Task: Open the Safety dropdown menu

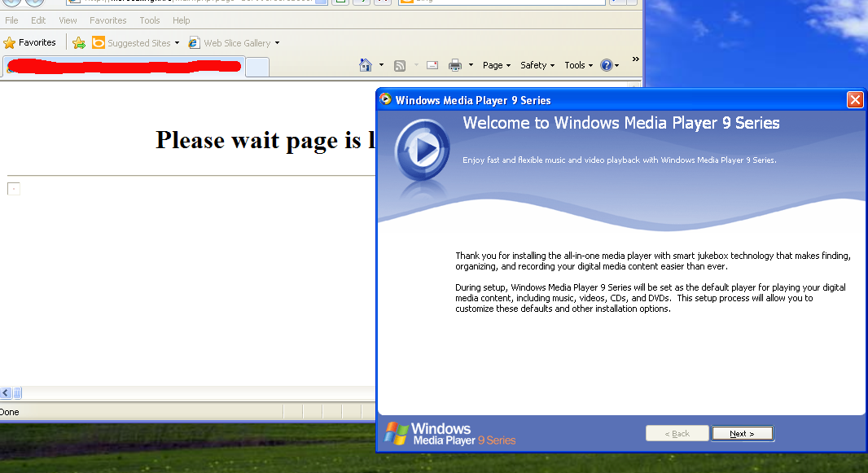Action: click(537, 65)
